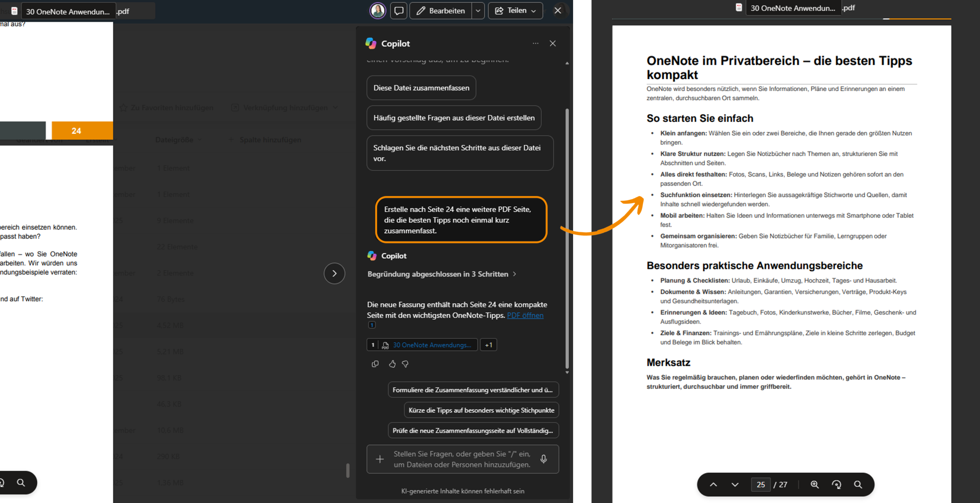
Task: Copy the Copilot response
Action: (x=375, y=364)
